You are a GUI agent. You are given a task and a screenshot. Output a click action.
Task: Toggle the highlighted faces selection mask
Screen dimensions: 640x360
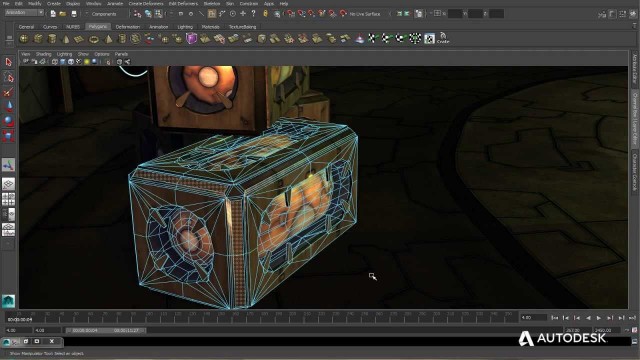[x=211, y=14]
